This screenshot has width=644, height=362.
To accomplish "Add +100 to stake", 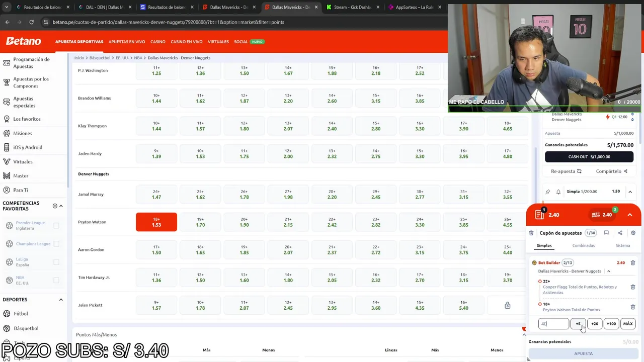I will [611, 324].
